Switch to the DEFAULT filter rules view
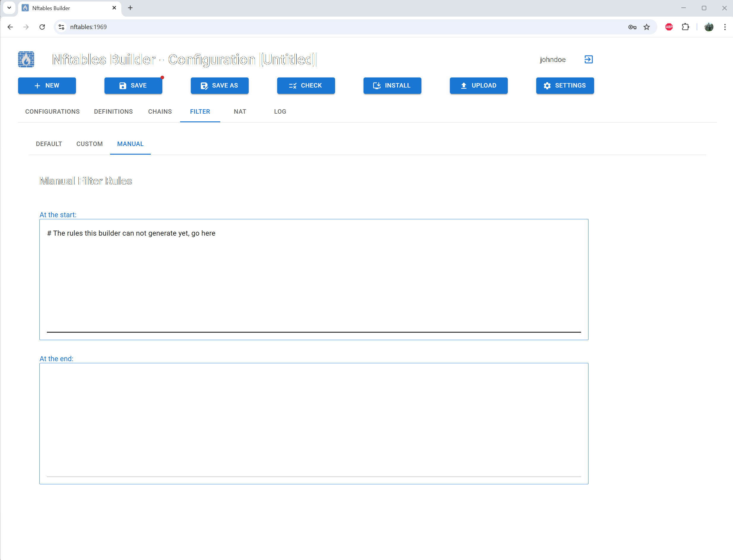Viewport: 733px width, 560px height. [x=49, y=144]
